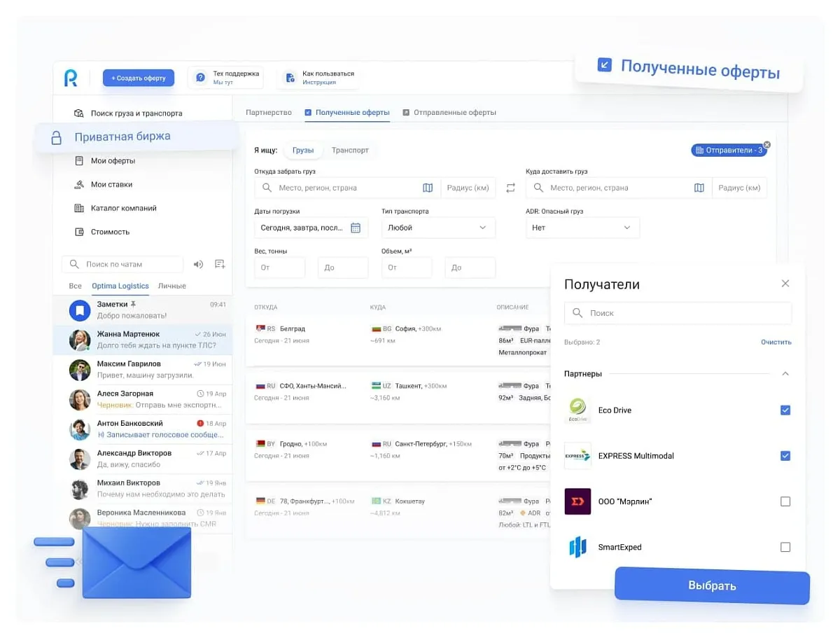Switch to the Личные chats filter
Viewport: 840px width, 638px height.
pos(171,286)
